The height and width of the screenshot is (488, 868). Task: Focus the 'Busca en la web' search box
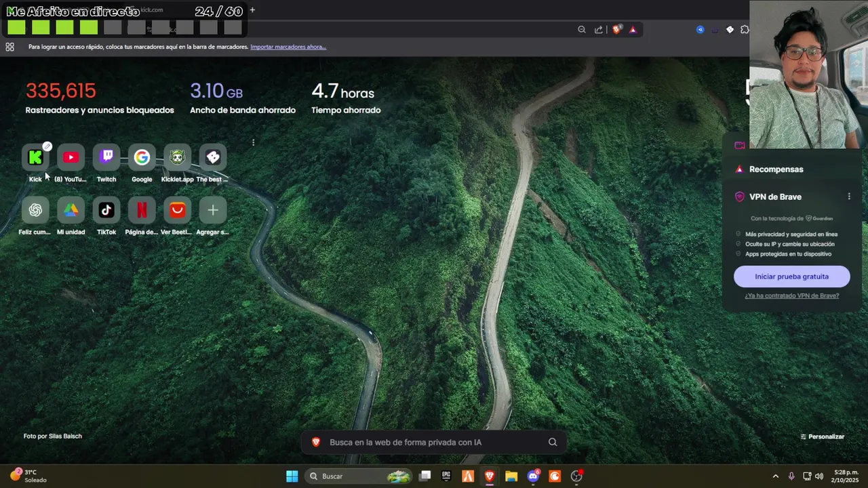pyautogui.click(x=434, y=442)
